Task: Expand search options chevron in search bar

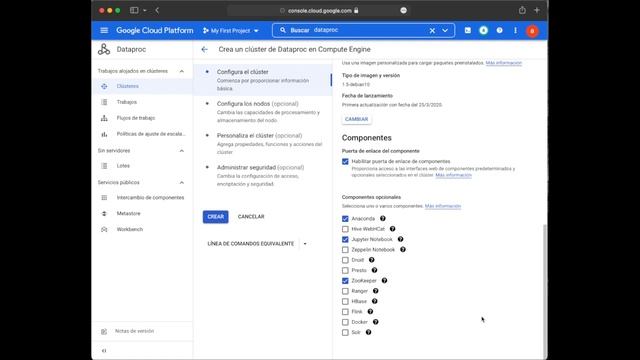Action: (445, 31)
